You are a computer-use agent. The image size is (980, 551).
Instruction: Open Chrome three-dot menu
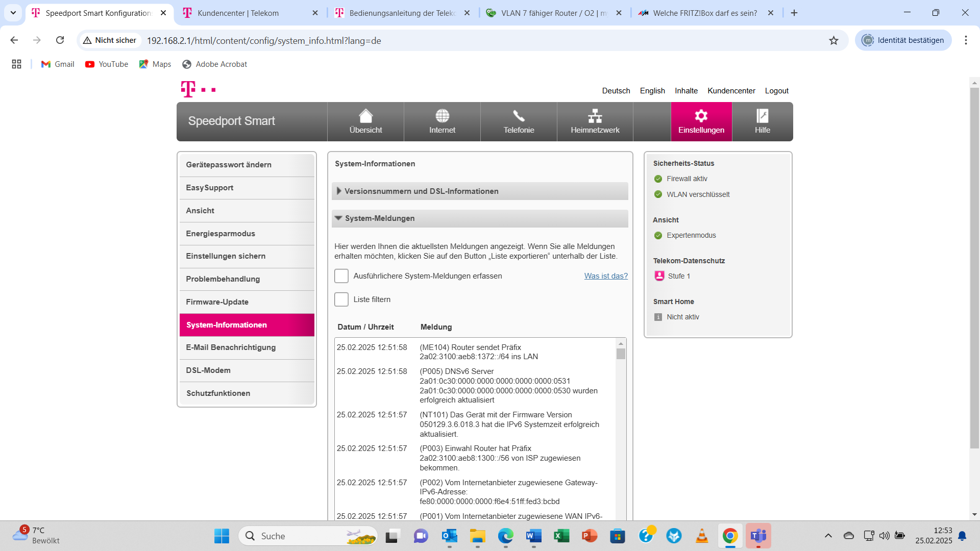pyautogui.click(x=966, y=40)
